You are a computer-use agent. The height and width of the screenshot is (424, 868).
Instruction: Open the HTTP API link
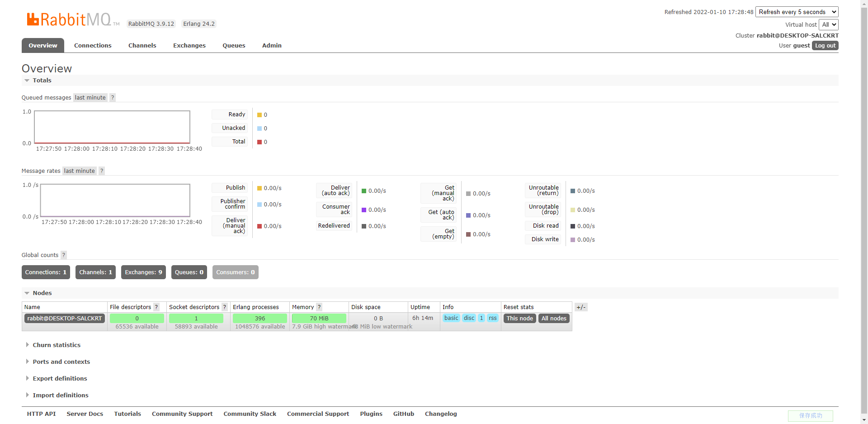(42, 414)
